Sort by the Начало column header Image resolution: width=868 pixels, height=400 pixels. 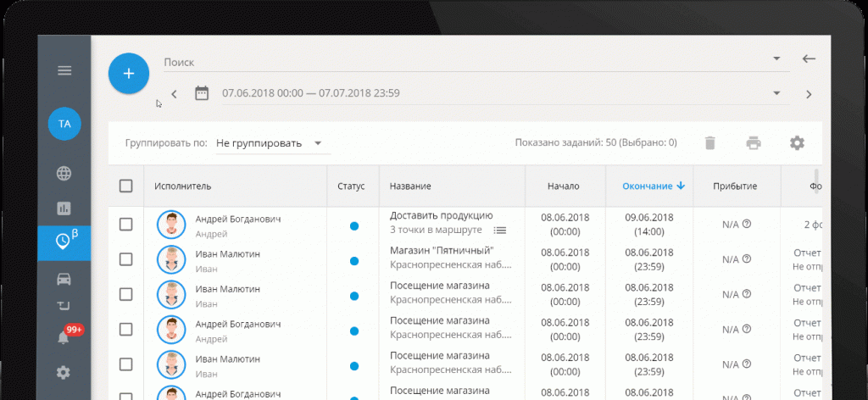(x=564, y=186)
